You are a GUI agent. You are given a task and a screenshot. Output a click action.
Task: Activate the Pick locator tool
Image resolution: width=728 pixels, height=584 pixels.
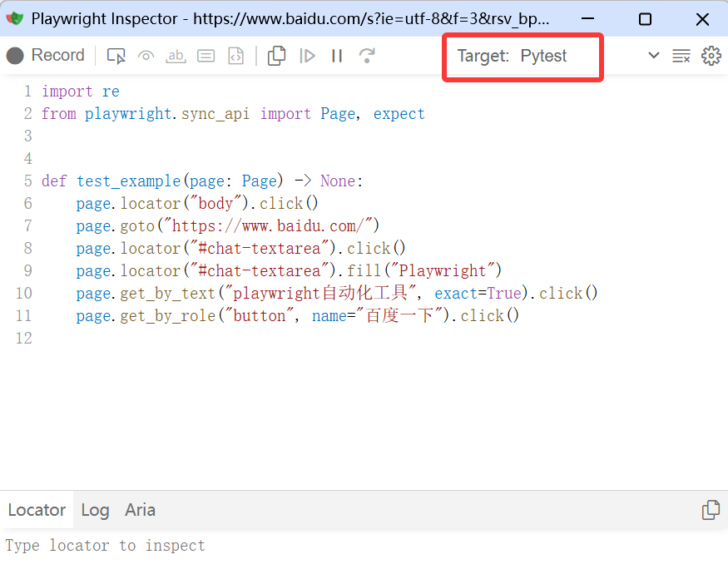[x=116, y=57]
